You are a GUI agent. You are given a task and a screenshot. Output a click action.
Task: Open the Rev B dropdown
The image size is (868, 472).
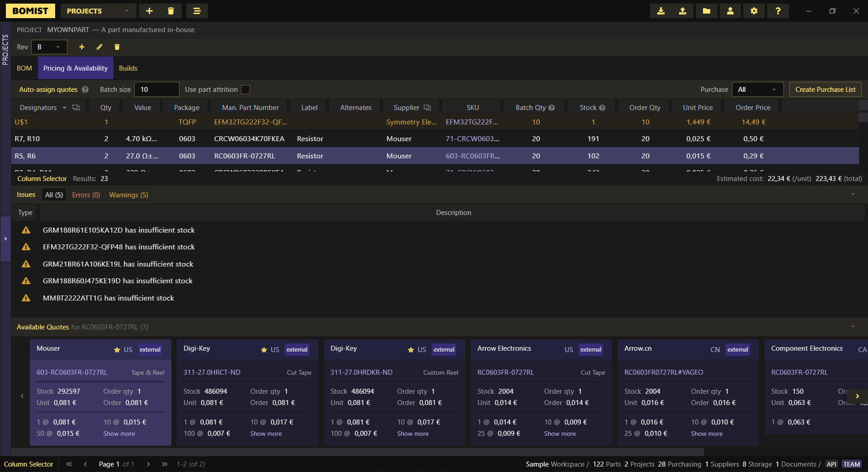tap(49, 47)
